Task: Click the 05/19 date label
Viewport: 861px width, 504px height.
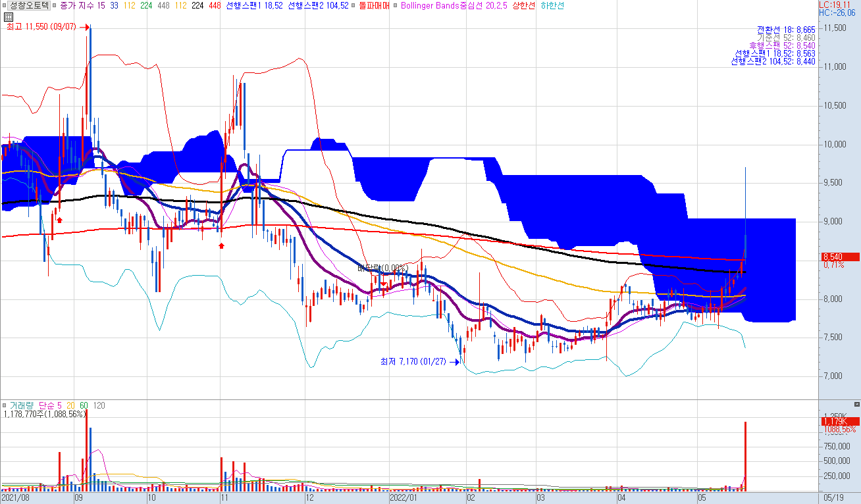Action: [833, 498]
